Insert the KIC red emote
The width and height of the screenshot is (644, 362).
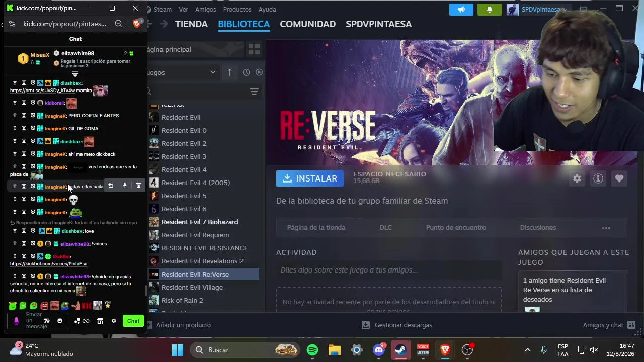(x=87, y=305)
